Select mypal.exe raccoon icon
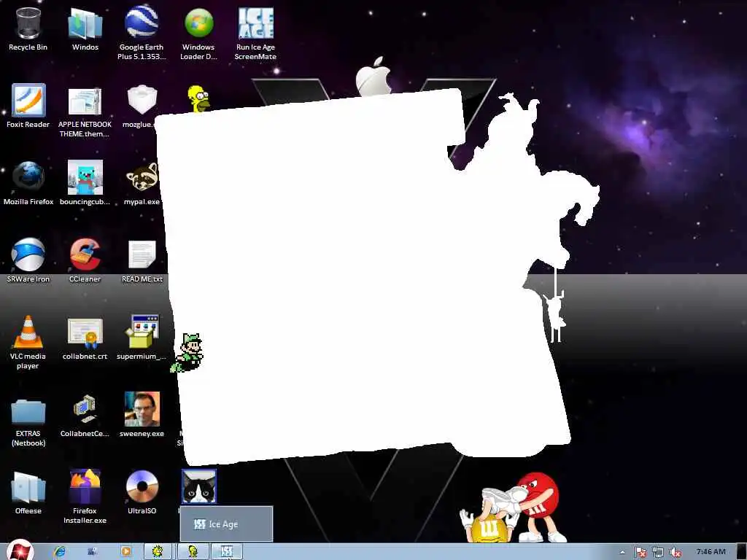 [x=142, y=184]
